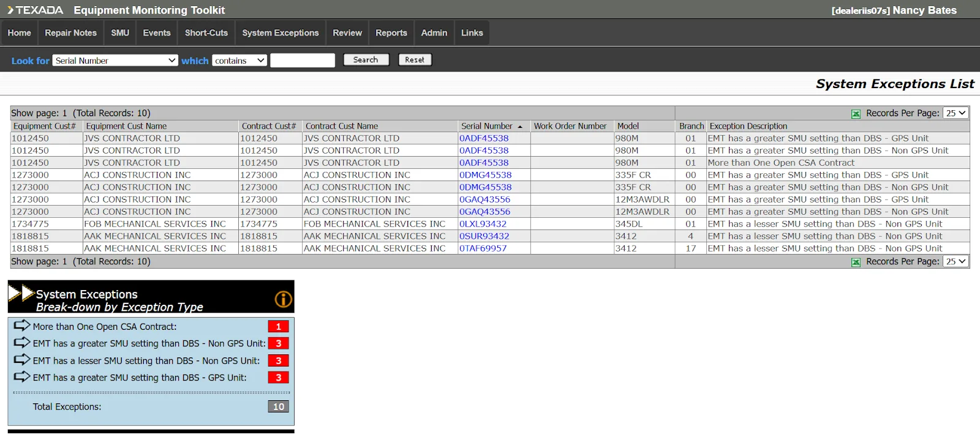Image resolution: width=980 pixels, height=440 pixels.
Task: Click the bottom Excel export icon
Action: [x=856, y=263]
